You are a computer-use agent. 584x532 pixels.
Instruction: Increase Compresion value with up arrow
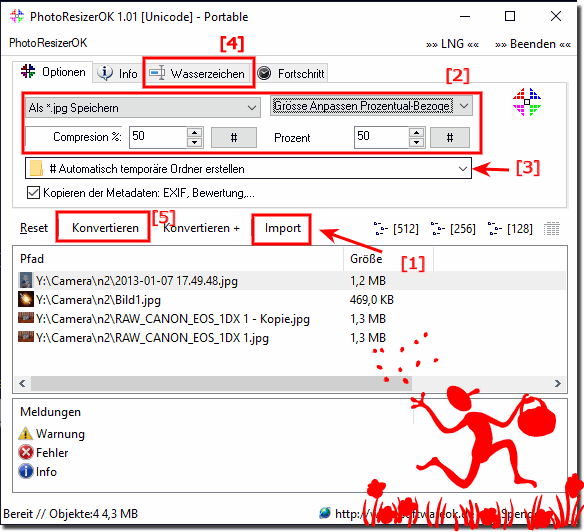pos(194,132)
